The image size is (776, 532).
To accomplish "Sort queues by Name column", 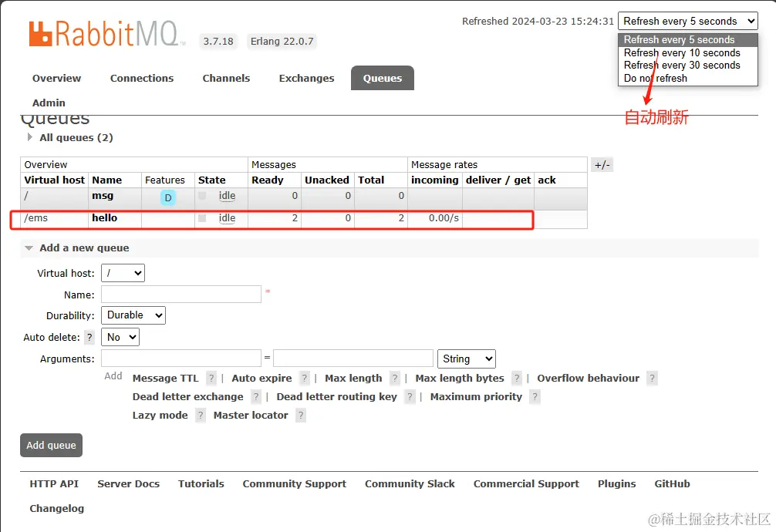I will coord(107,180).
